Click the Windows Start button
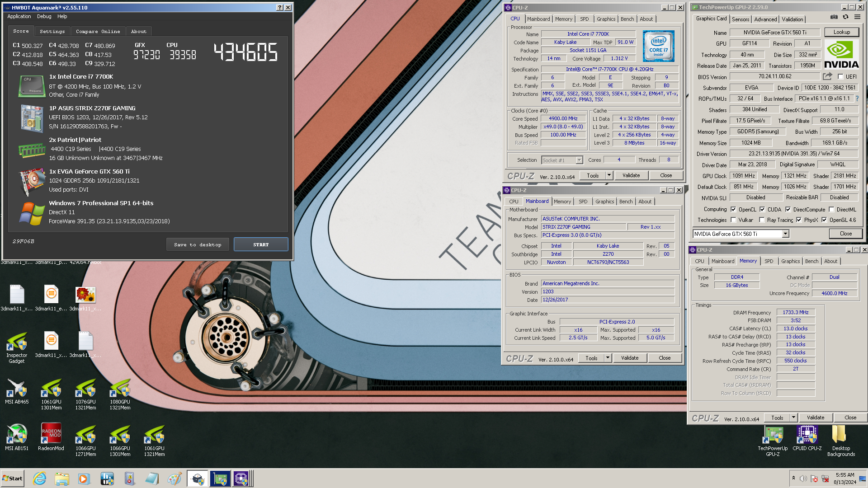Image resolution: width=868 pixels, height=488 pixels. (12, 479)
